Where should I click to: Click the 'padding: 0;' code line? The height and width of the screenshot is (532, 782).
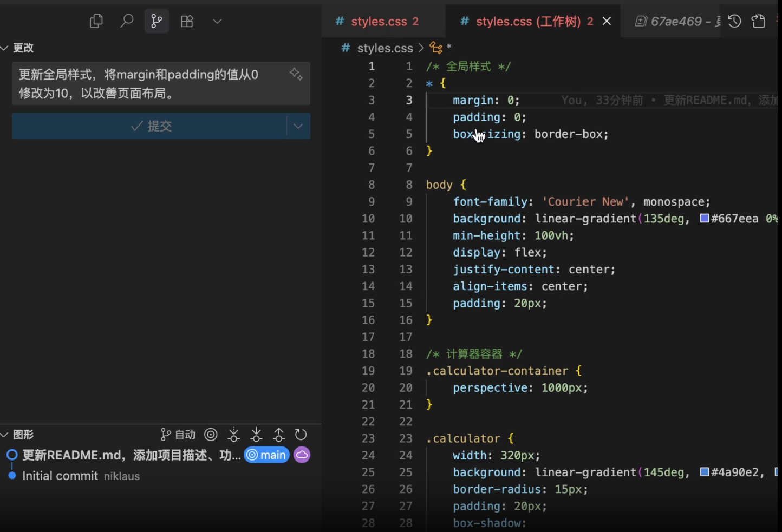tap(490, 117)
